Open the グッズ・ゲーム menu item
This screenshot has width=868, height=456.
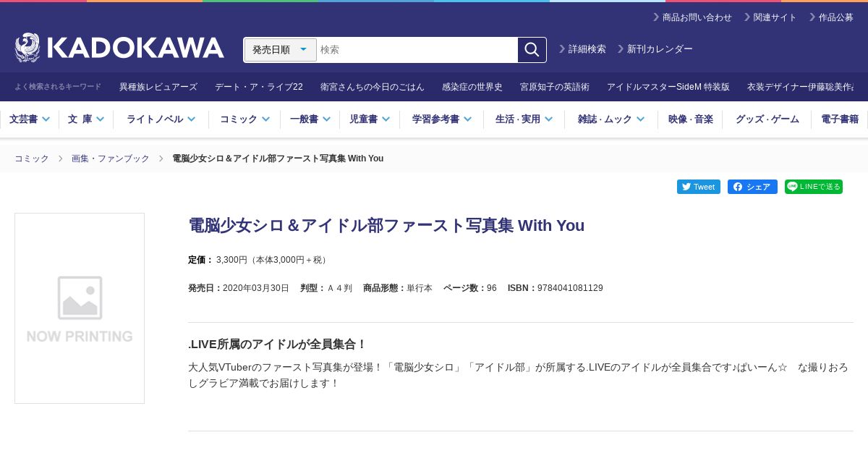(x=767, y=119)
